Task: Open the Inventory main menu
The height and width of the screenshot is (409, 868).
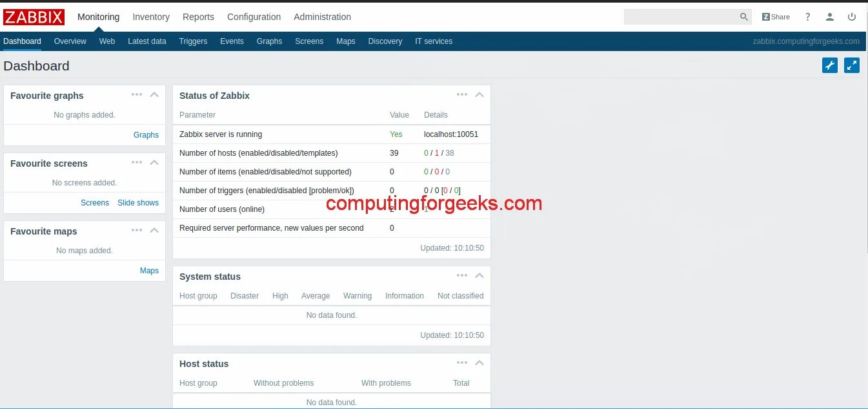Action: tap(151, 17)
